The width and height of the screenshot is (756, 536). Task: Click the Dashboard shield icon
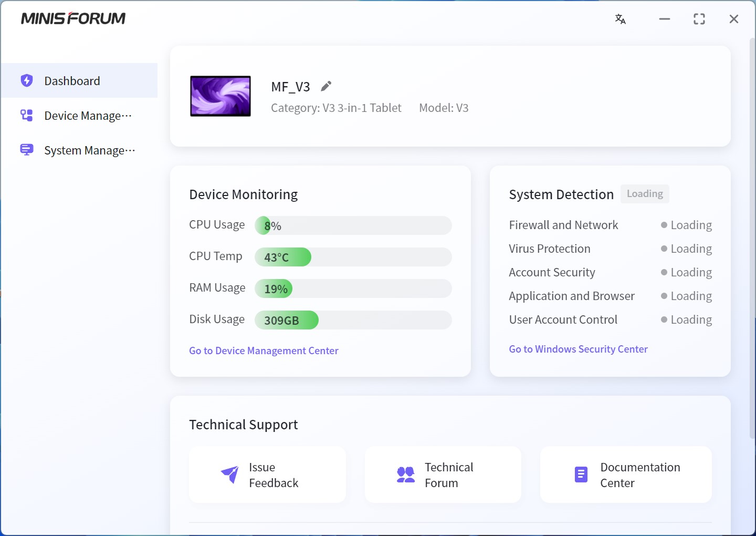click(x=27, y=80)
